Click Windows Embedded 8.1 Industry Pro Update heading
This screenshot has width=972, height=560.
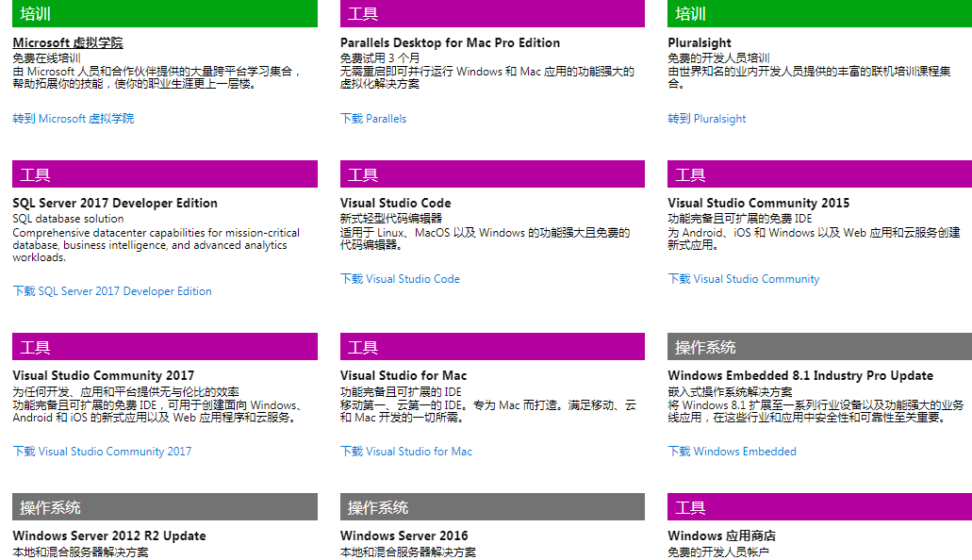click(800, 375)
